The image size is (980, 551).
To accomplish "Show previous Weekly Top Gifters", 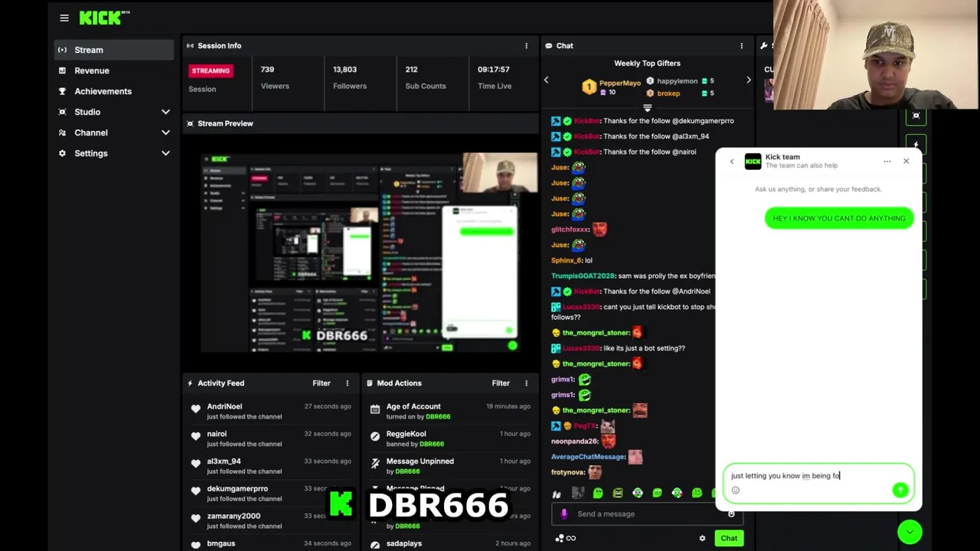I will pyautogui.click(x=546, y=80).
